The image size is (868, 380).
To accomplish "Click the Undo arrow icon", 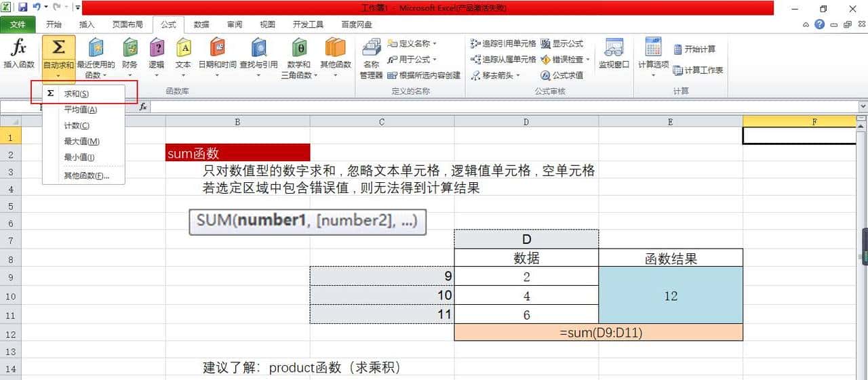I will tap(37, 8).
